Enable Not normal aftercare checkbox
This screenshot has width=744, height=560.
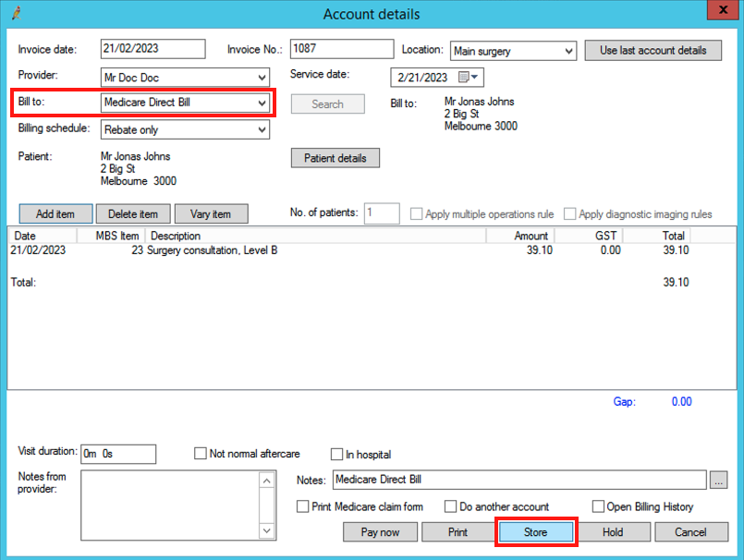pyautogui.click(x=201, y=454)
